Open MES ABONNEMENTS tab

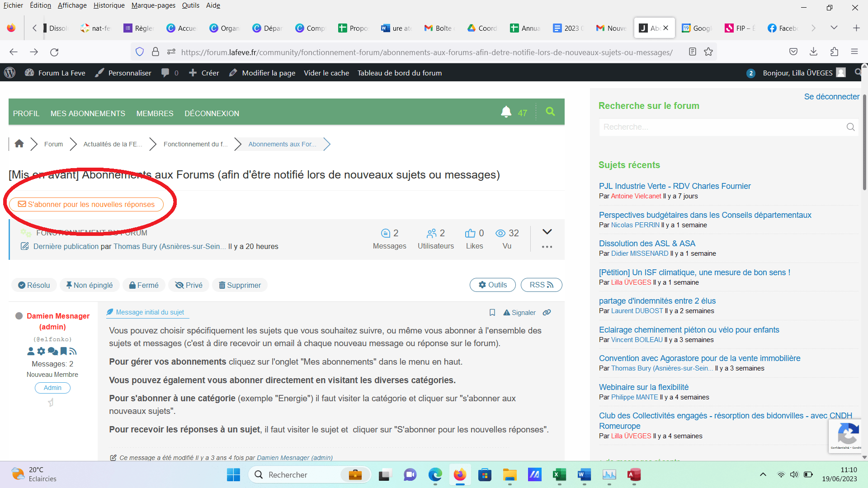[x=88, y=113]
